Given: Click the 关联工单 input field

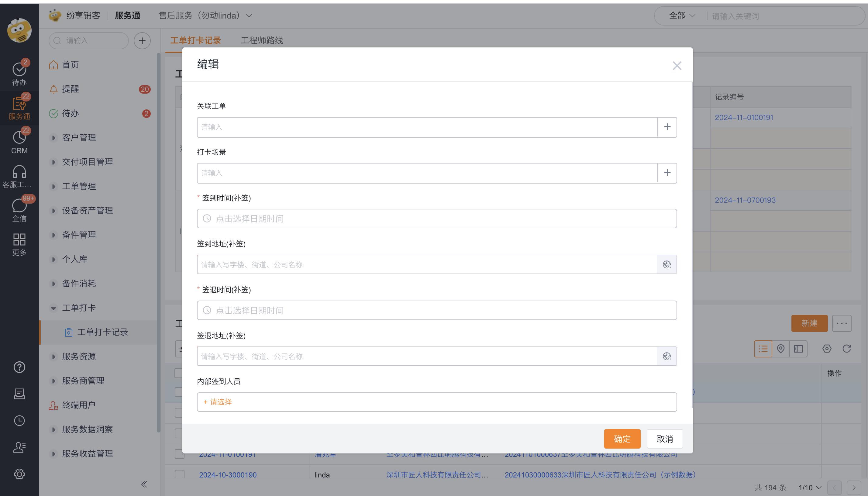Looking at the screenshot, I should pos(427,127).
